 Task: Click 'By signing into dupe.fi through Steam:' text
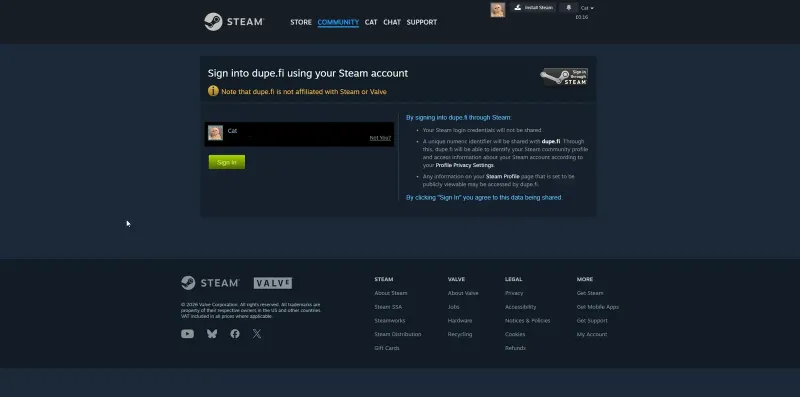(x=459, y=117)
